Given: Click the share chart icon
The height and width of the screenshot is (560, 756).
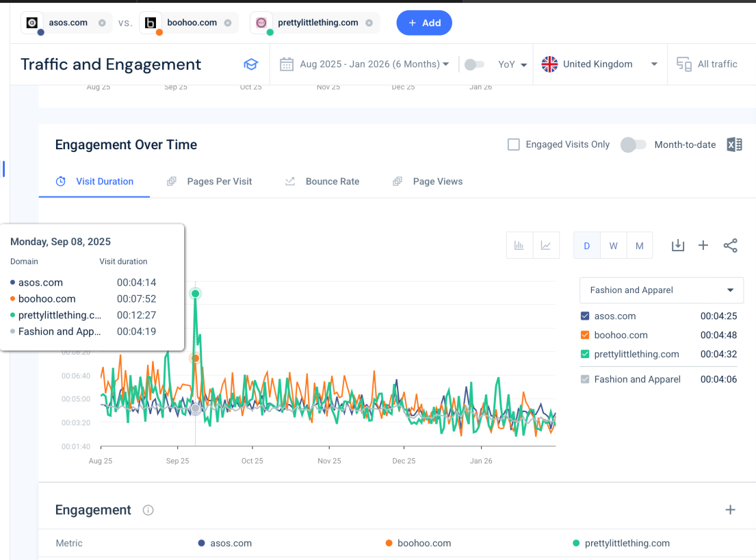Looking at the screenshot, I should tap(730, 246).
